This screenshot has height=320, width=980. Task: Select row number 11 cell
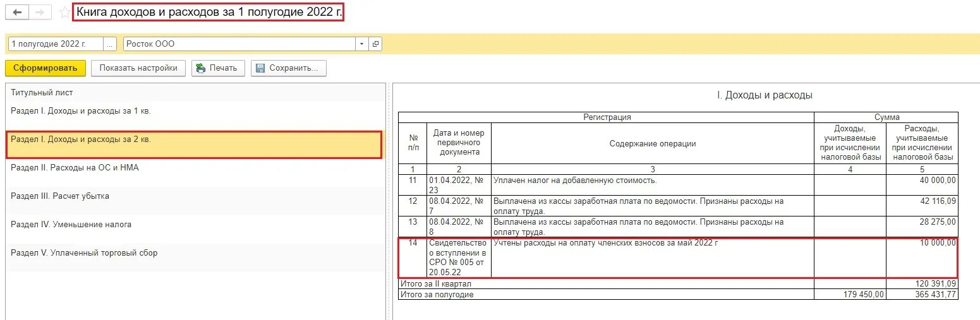(x=413, y=184)
